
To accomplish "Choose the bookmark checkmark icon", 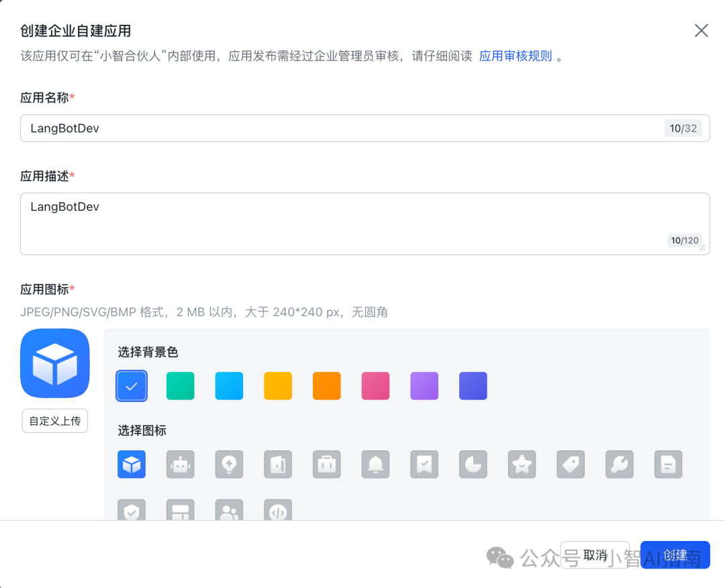I will (424, 464).
